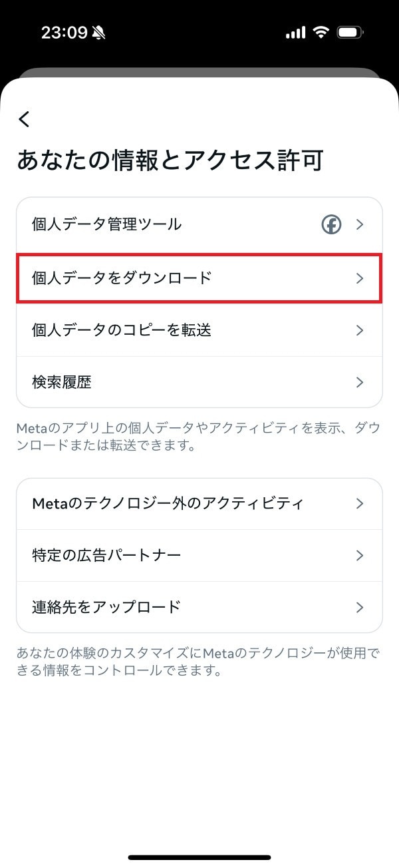The image size is (399, 868).
Task: Tap the home indicator bar
Action: click(199, 857)
